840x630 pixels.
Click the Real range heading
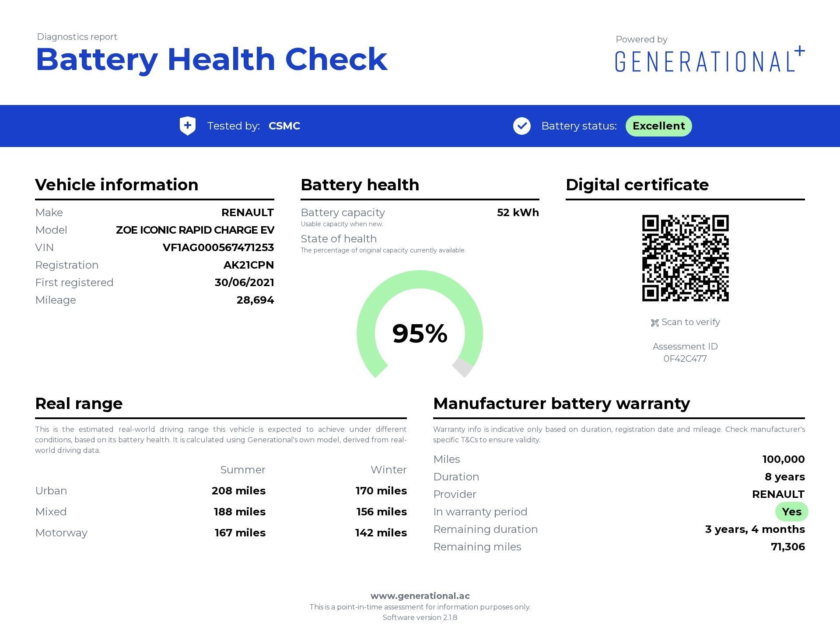79,403
